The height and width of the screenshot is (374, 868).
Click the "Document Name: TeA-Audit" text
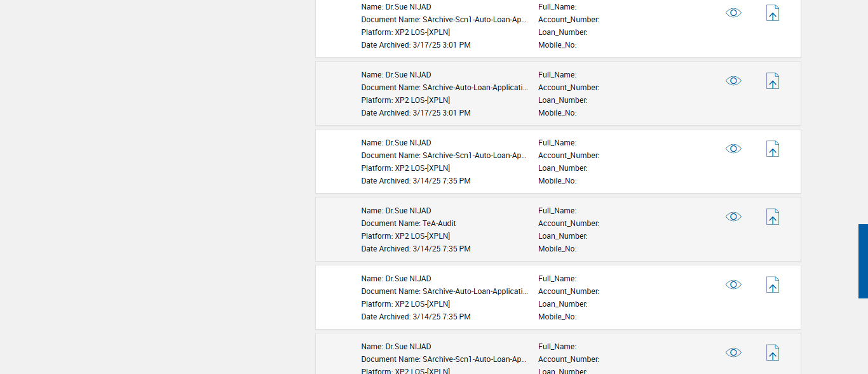point(409,224)
